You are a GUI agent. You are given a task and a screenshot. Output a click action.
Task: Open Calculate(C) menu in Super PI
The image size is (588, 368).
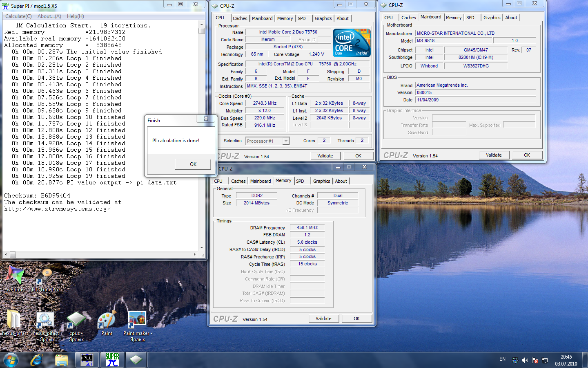click(18, 16)
